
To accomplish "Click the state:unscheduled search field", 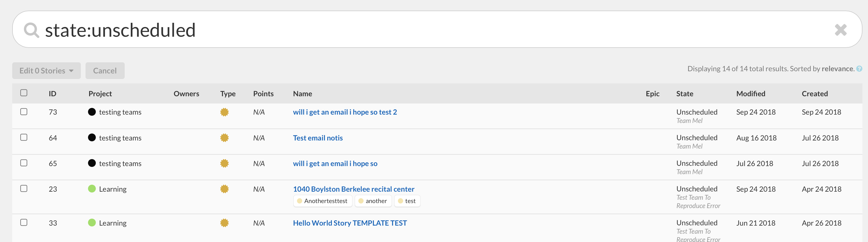I will (404, 30).
